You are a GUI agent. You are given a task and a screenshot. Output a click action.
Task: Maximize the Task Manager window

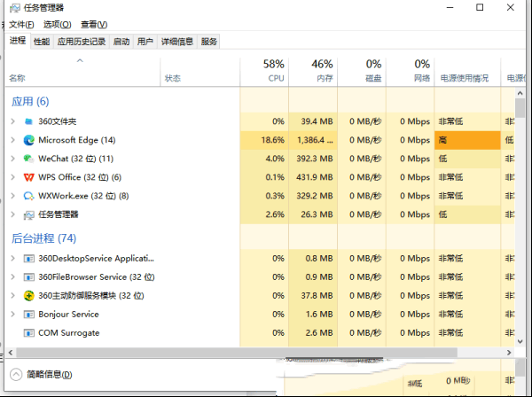coord(480,7)
